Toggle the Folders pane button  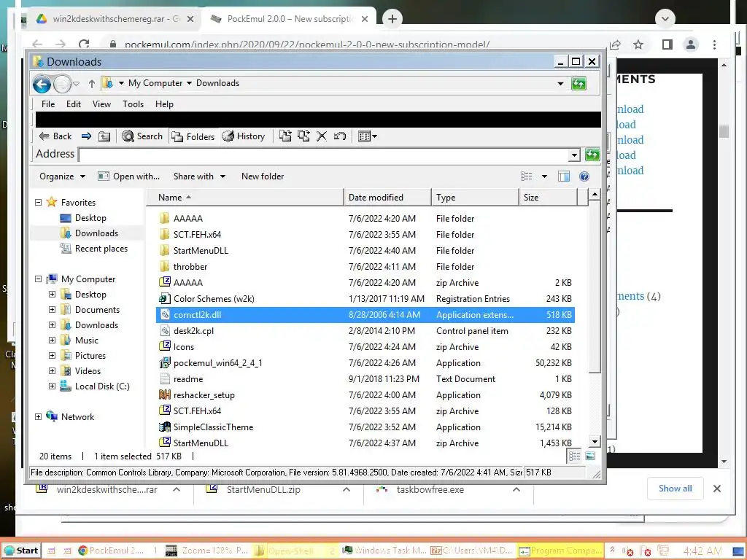pyautogui.click(x=193, y=136)
